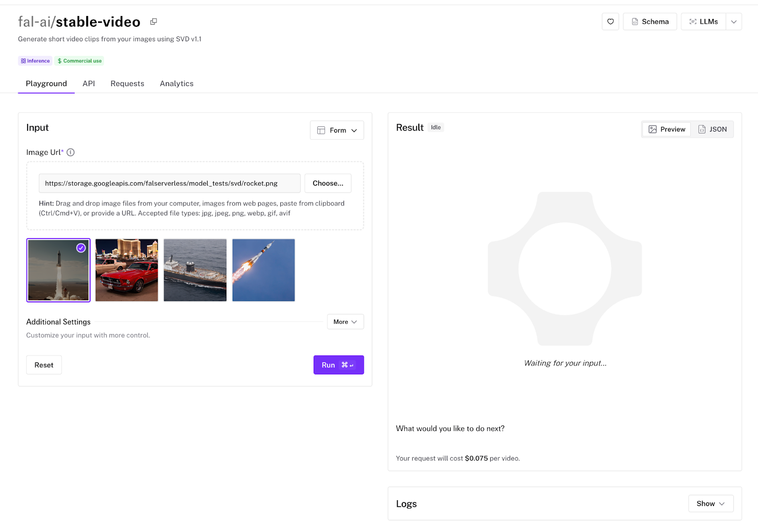Click the Commercial use badge
This screenshot has height=532, width=758.
(80, 61)
